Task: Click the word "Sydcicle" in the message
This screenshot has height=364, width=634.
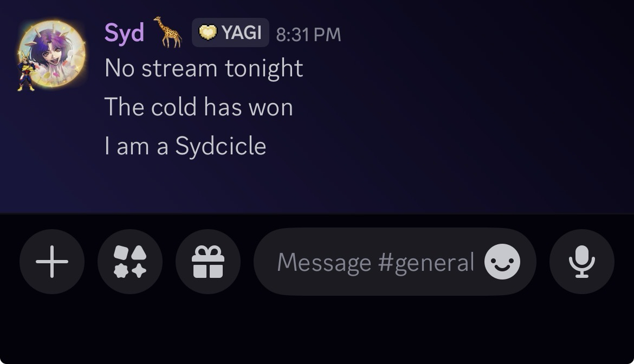Action: pos(221,146)
